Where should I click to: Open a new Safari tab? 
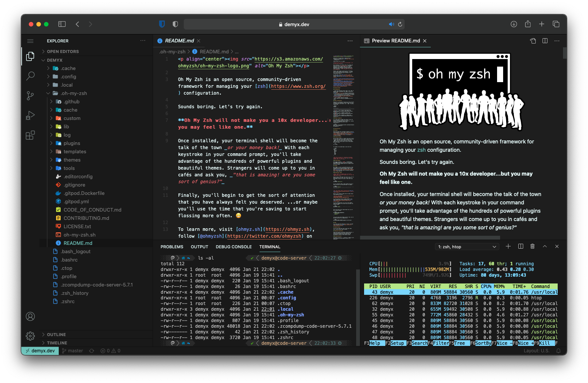pyautogui.click(x=542, y=24)
